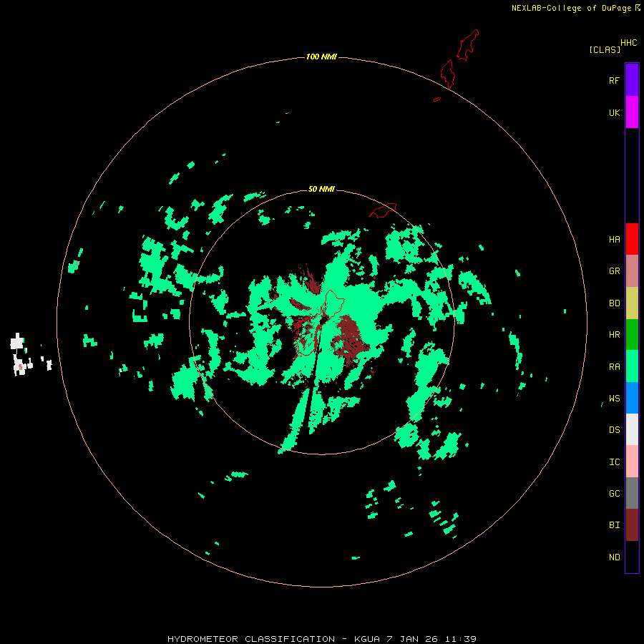Click the HYDROMETEOR CLASSIFICATION title text
The width and height of the screenshot is (644, 644).
pyautogui.click(x=251, y=639)
